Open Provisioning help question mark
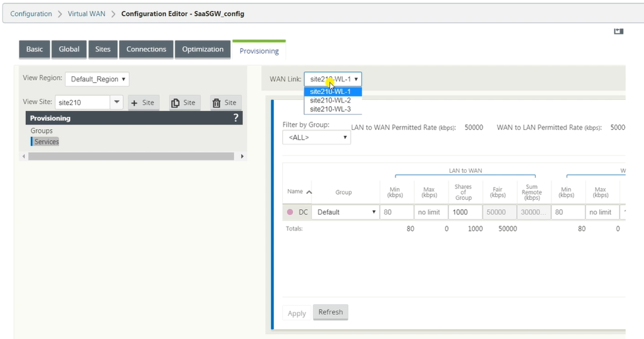The width and height of the screenshot is (644, 339). click(236, 118)
